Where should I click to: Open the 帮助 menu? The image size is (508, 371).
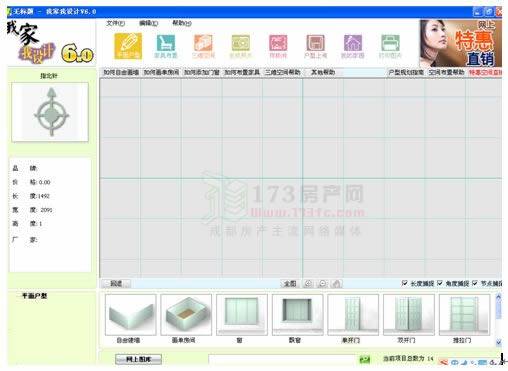(182, 23)
